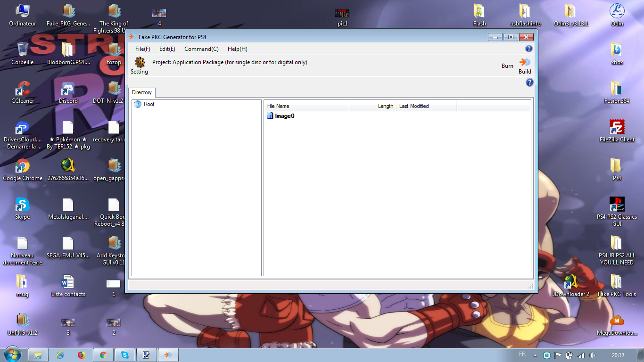
Task: Select the FileZilla Client shortcut
Action: (x=617, y=131)
